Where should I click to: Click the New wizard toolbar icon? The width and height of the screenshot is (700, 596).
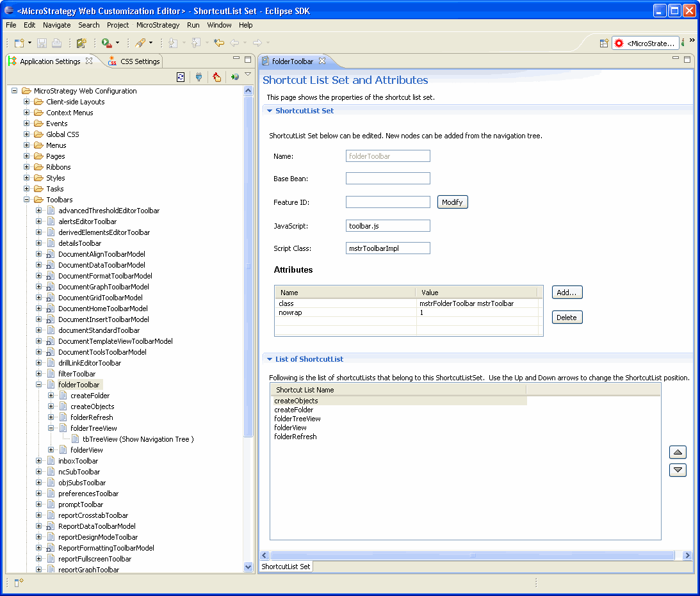coord(19,43)
